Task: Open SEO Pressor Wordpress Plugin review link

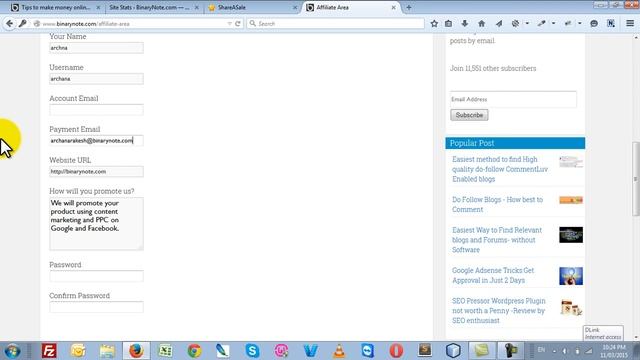Action: click(x=498, y=311)
